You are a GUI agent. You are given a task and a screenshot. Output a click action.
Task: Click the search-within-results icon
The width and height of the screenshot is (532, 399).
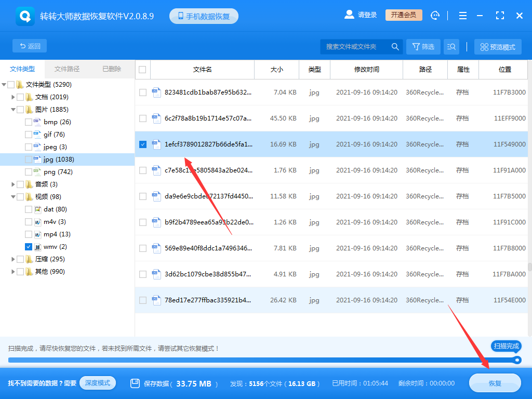(x=451, y=46)
